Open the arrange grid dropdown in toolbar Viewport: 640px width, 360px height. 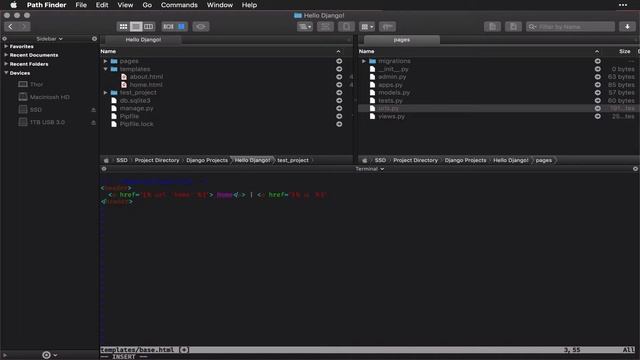click(x=367, y=27)
